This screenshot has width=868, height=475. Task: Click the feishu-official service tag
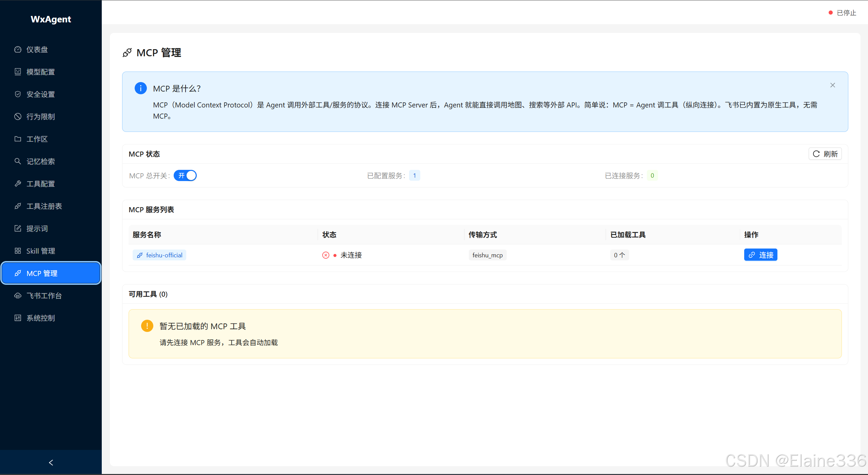click(x=159, y=255)
